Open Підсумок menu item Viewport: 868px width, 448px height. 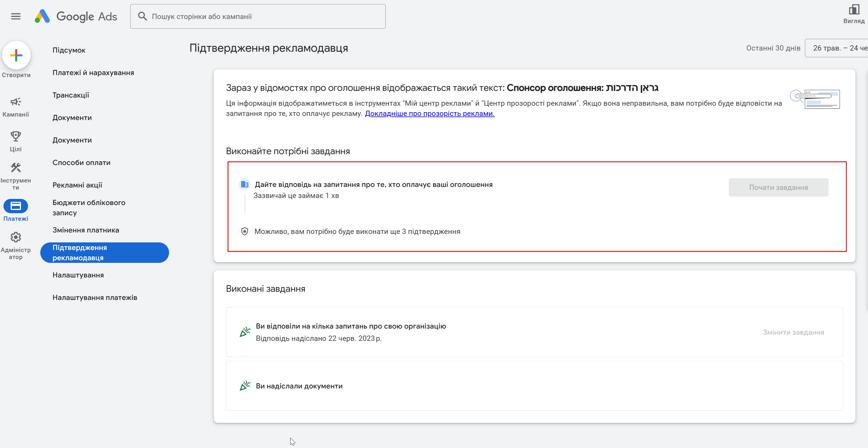coord(69,50)
